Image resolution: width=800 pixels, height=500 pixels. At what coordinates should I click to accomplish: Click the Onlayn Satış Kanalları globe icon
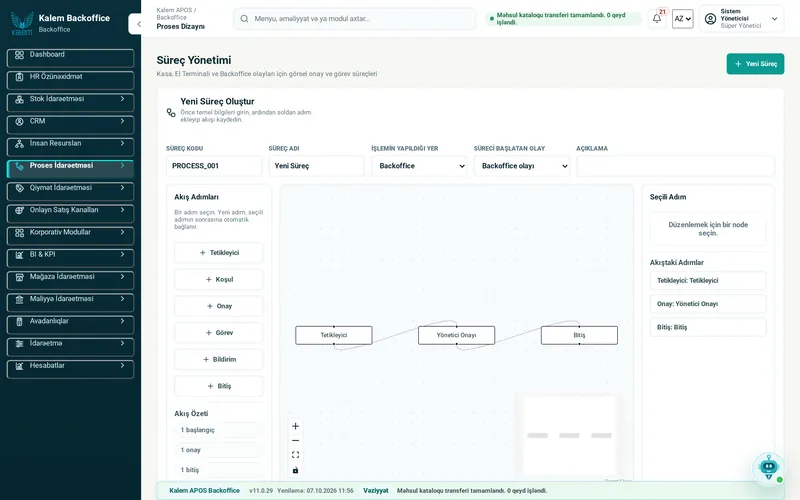pos(19,210)
